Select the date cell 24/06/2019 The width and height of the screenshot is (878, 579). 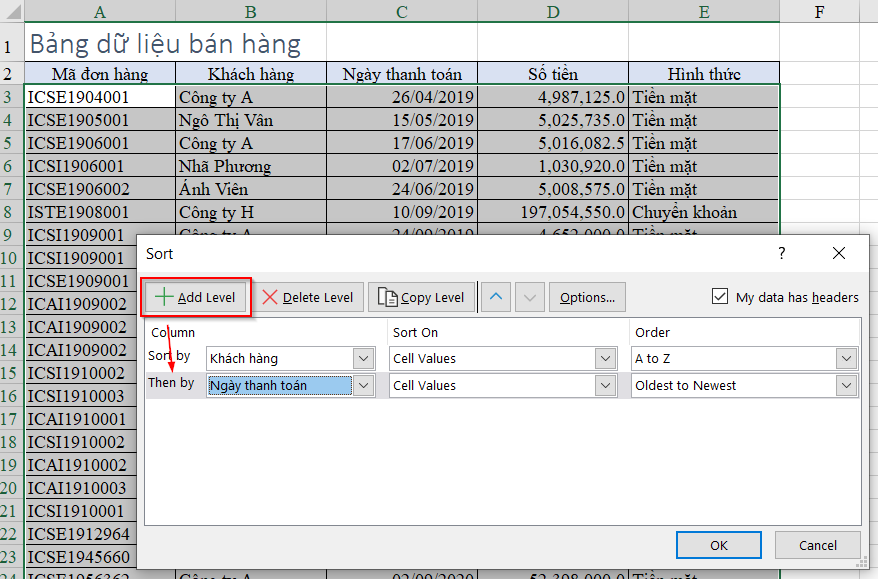(x=402, y=189)
